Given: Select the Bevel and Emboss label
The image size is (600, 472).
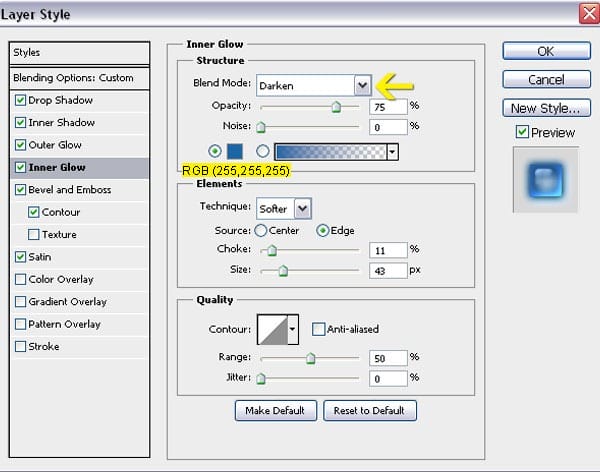Looking at the screenshot, I should pos(70,190).
